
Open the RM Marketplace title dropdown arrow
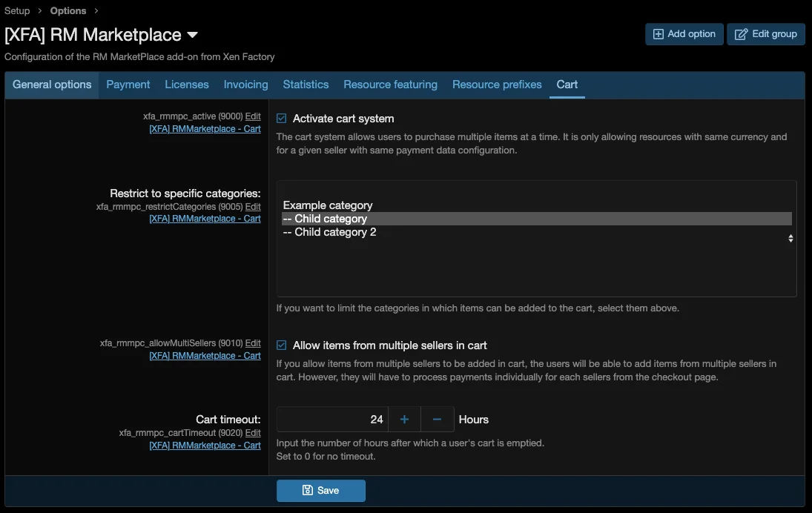193,35
